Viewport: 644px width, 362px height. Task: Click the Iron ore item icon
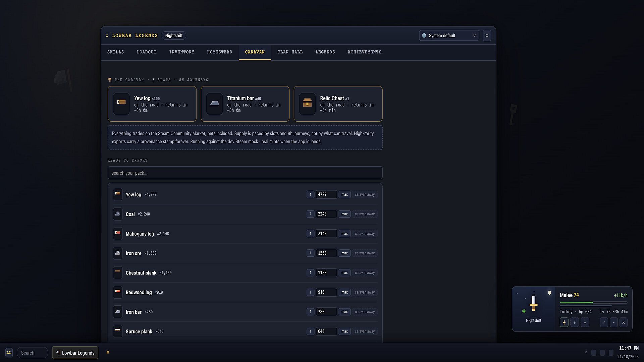click(x=118, y=253)
